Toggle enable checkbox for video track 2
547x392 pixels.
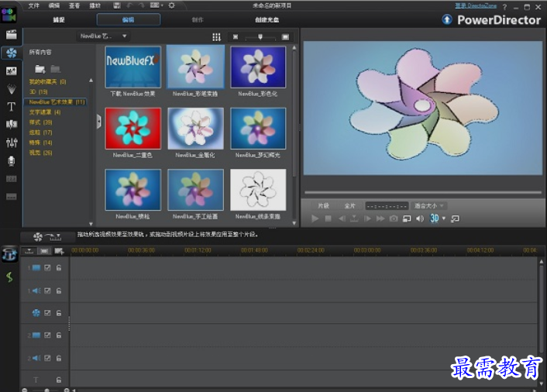coord(47,335)
